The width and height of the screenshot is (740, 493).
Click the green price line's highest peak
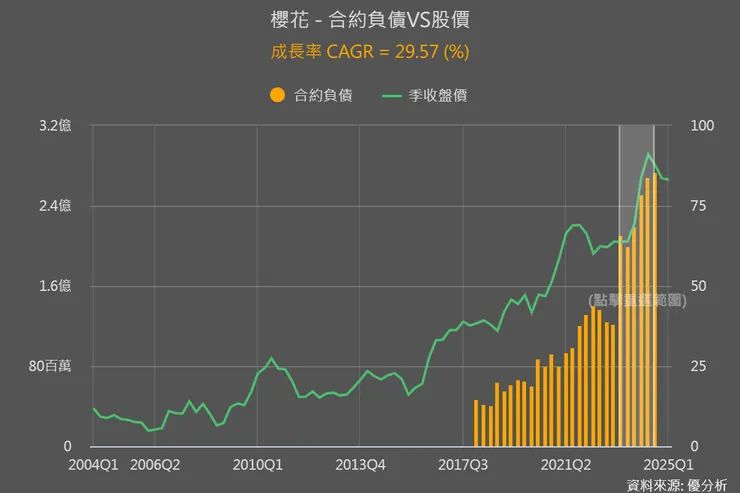pyautogui.click(x=649, y=154)
